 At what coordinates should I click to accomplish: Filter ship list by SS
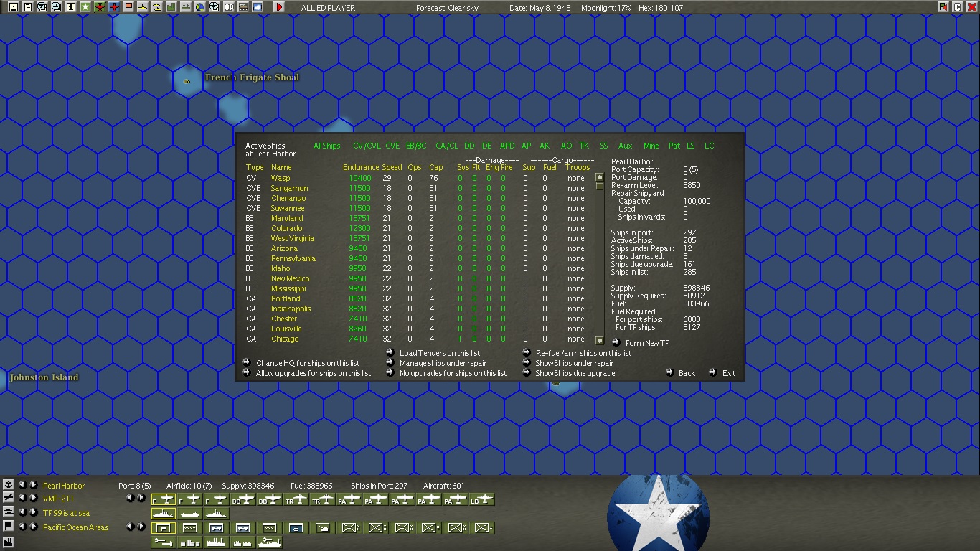[x=604, y=146]
